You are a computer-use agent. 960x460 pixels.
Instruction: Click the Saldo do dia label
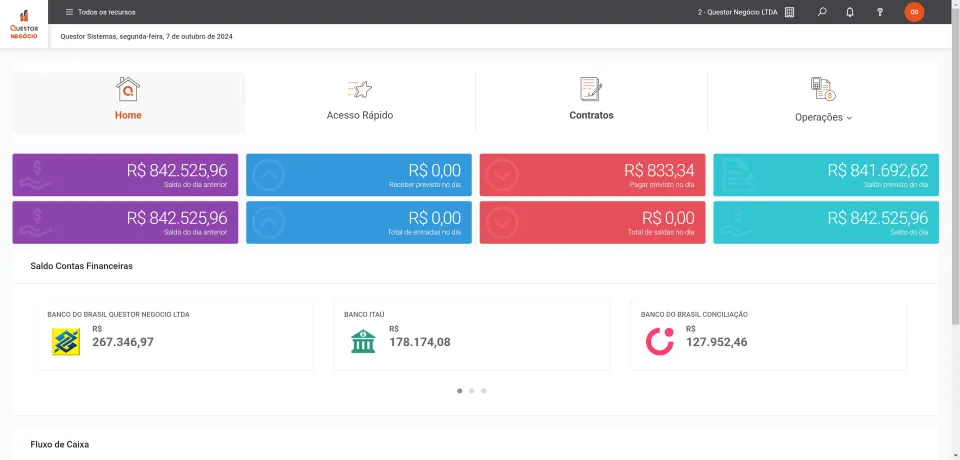coord(910,232)
